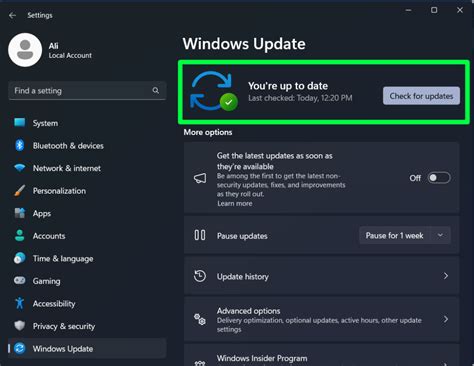Image resolution: width=474 pixels, height=366 pixels.
Task: Maximize the Settings window
Action: 434,10
